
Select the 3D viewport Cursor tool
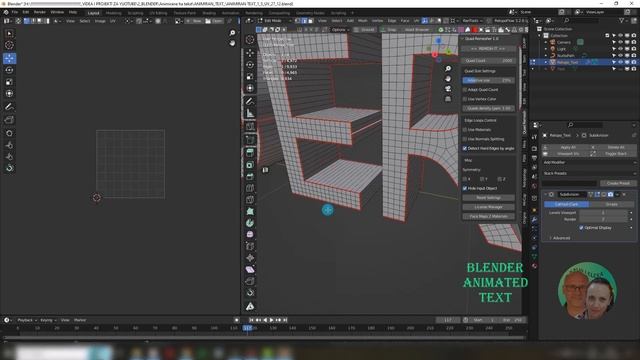coord(250,40)
